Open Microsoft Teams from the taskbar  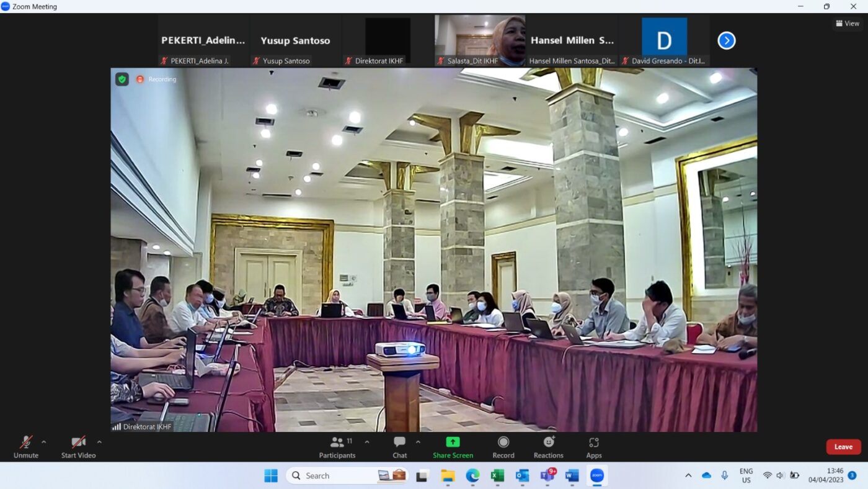point(547,475)
